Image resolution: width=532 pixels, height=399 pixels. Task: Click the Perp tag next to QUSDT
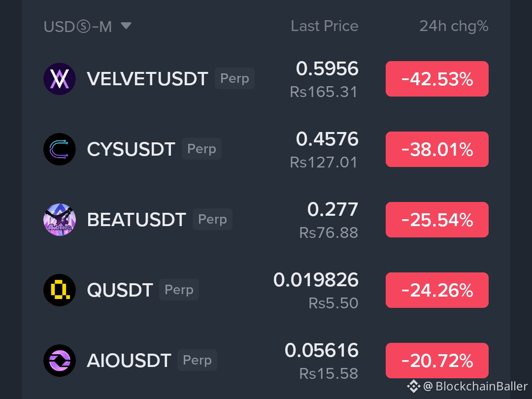point(179,290)
